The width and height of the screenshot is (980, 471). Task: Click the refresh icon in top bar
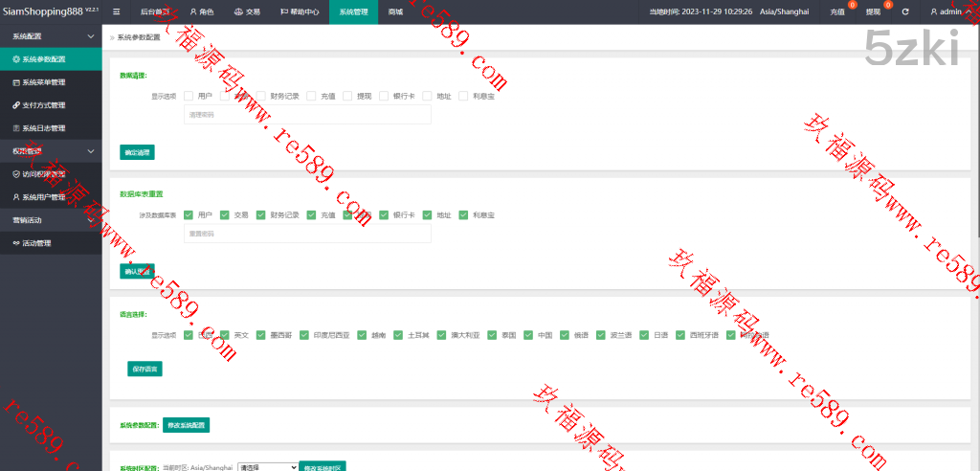(904, 11)
